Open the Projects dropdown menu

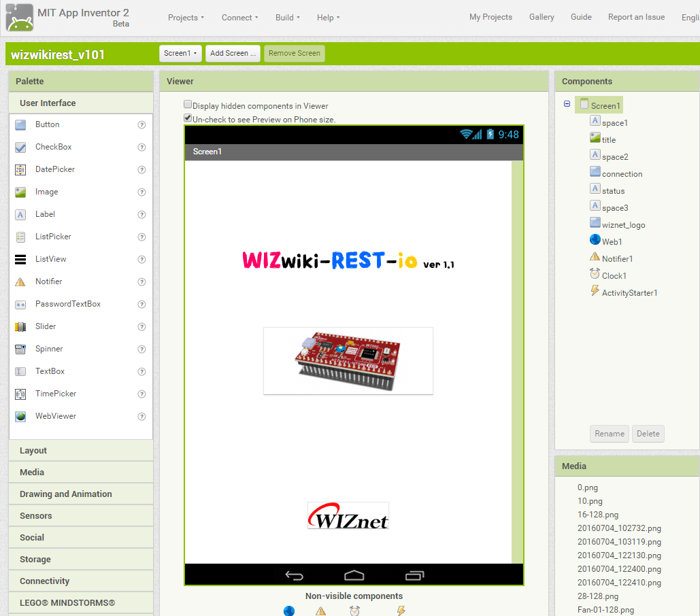click(186, 18)
